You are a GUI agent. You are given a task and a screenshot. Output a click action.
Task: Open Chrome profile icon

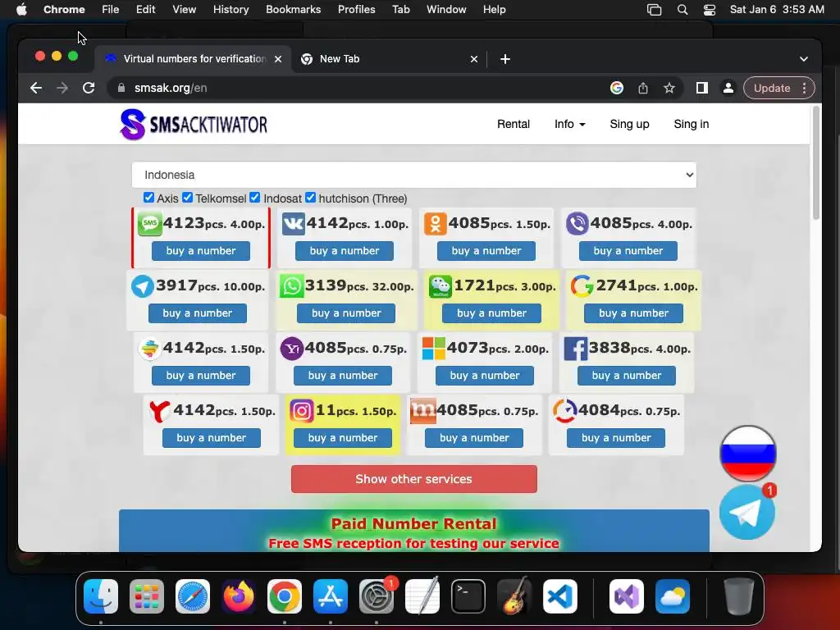(x=728, y=88)
